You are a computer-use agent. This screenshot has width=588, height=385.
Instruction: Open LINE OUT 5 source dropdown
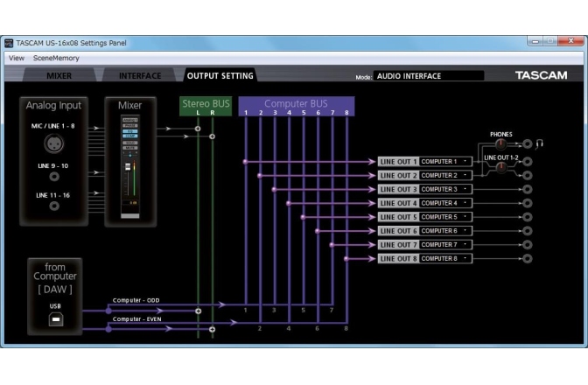[x=445, y=217]
